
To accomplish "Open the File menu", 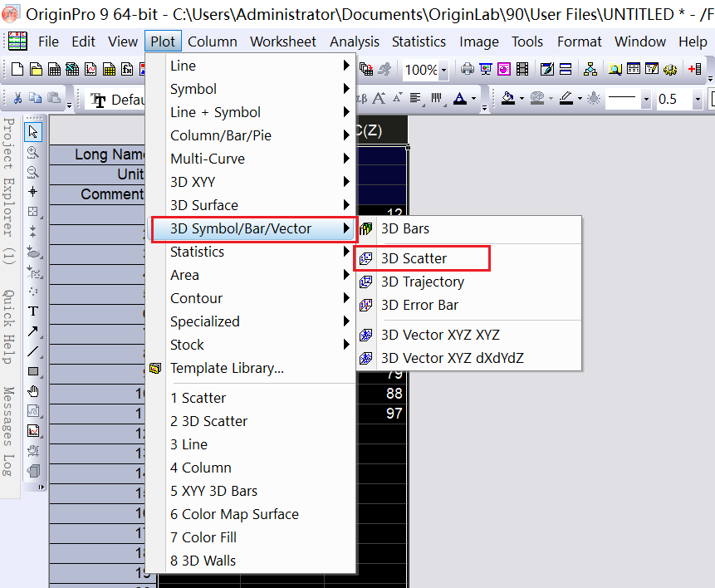I will pyautogui.click(x=48, y=42).
